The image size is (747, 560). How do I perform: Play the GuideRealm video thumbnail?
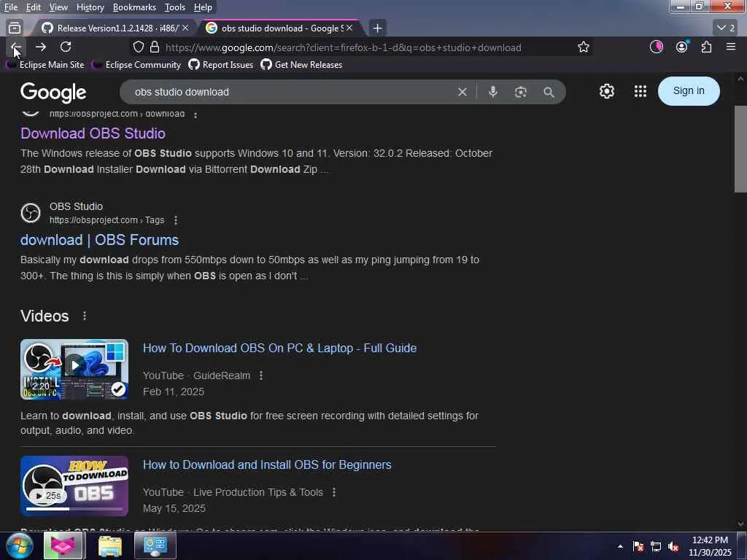pos(74,370)
